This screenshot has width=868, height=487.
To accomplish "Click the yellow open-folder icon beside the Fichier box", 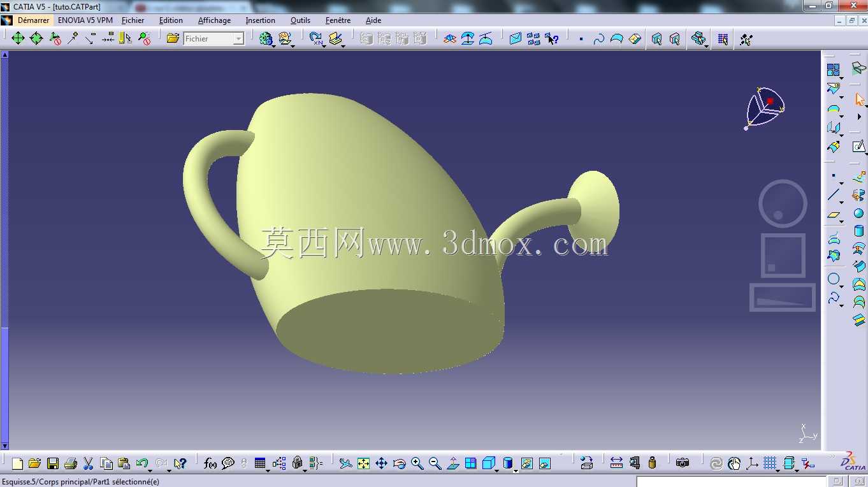I will 173,38.
